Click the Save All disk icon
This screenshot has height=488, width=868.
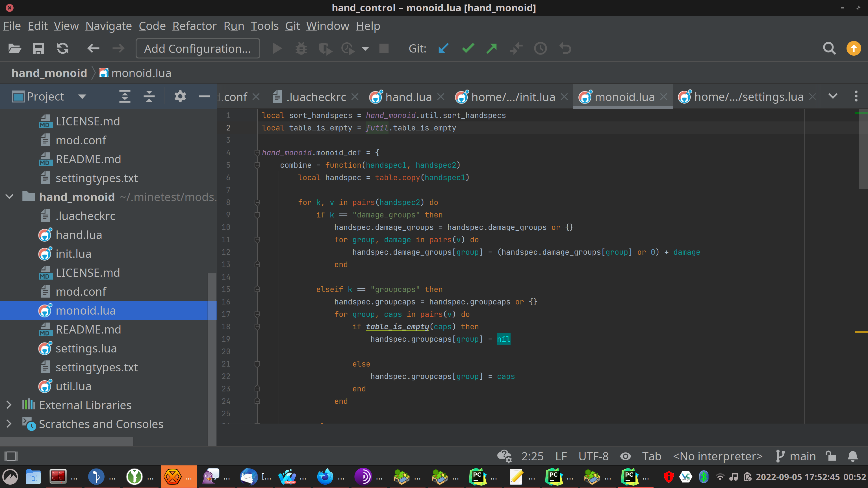click(38, 49)
